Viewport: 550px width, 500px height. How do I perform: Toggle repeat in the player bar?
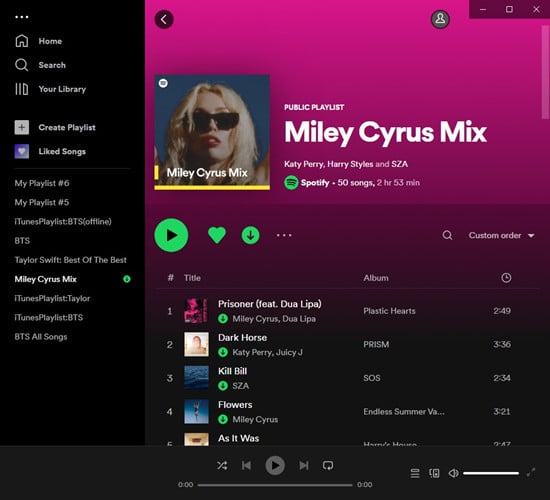(328, 466)
